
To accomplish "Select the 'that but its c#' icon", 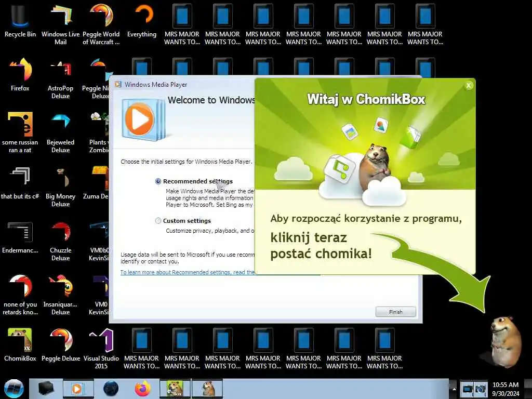I will 20,183.
